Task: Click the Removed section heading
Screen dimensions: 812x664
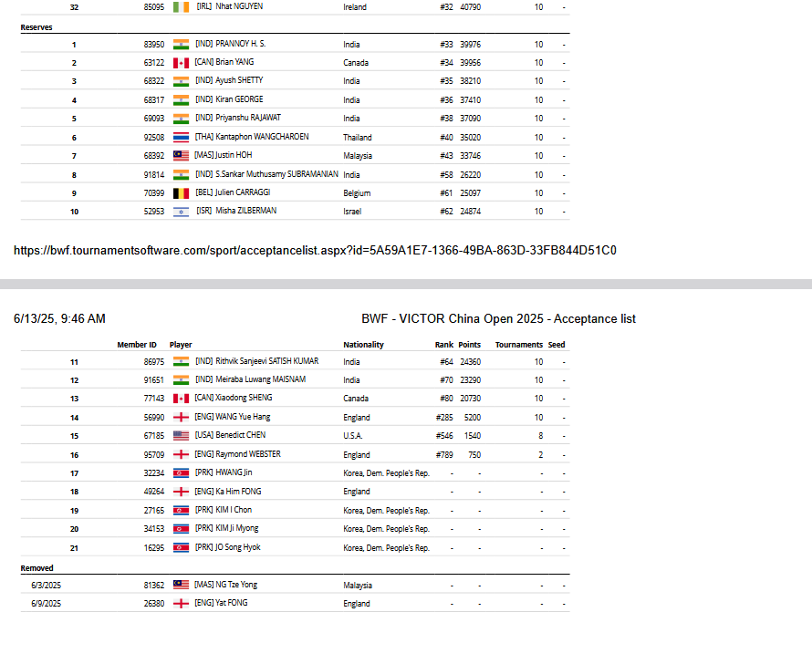Action: coord(36,568)
